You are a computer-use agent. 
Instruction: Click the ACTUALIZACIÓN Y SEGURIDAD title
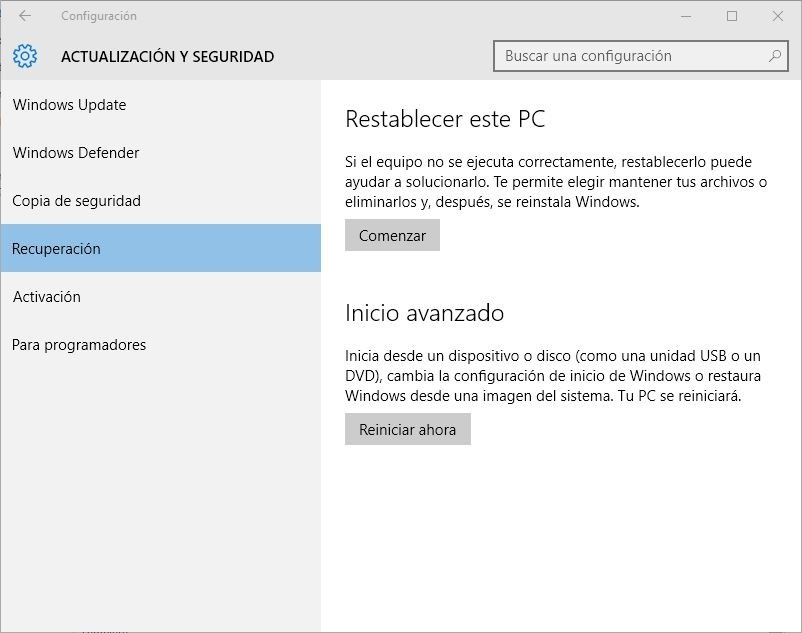168,56
